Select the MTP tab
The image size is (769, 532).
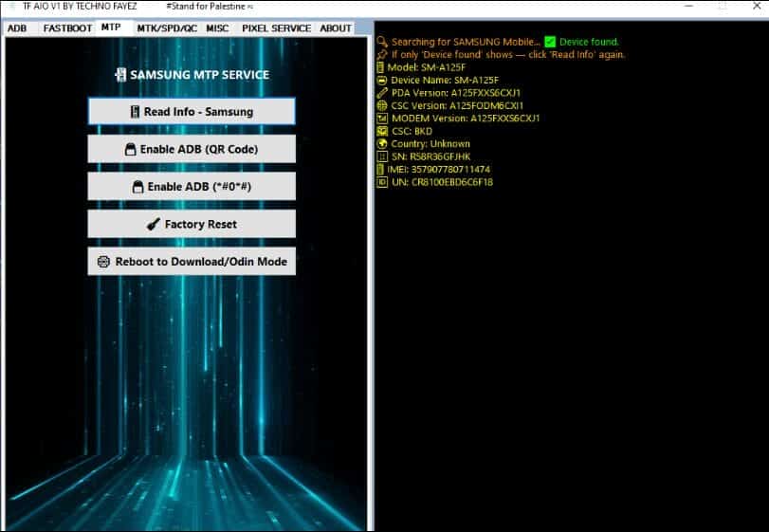[x=111, y=28]
